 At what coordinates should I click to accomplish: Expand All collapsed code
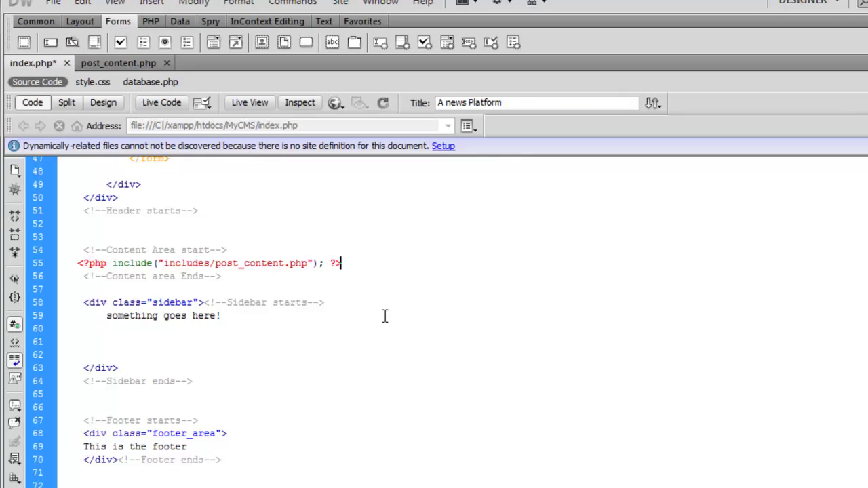coord(15,251)
